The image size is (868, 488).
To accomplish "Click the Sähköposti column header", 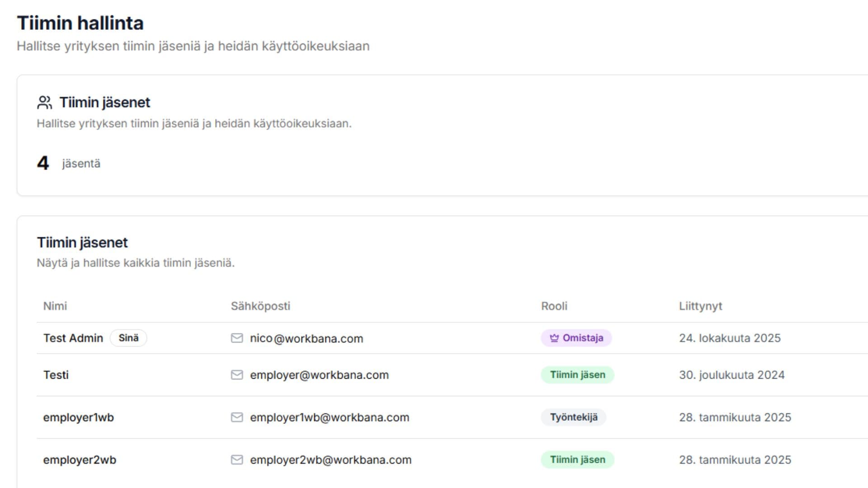I will (260, 306).
